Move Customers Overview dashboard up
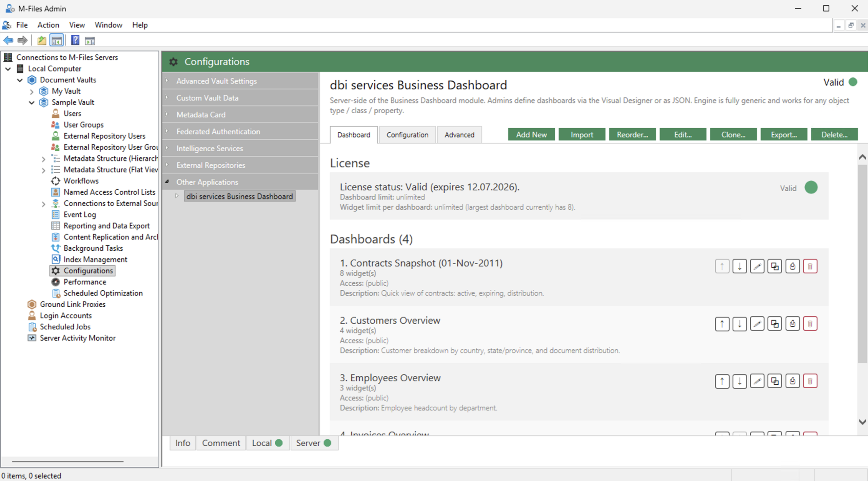 [x=722, y=324]
